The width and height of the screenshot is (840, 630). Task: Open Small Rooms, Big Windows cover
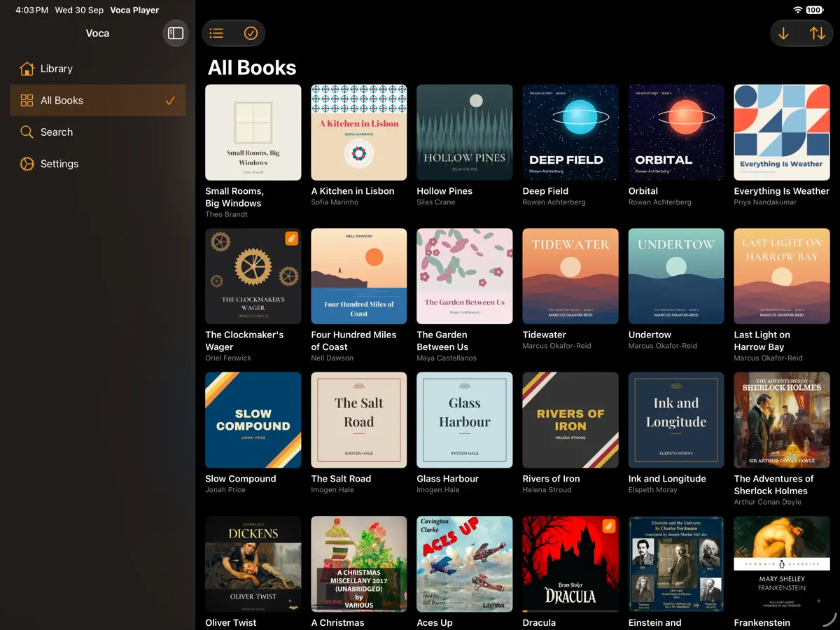253,132
